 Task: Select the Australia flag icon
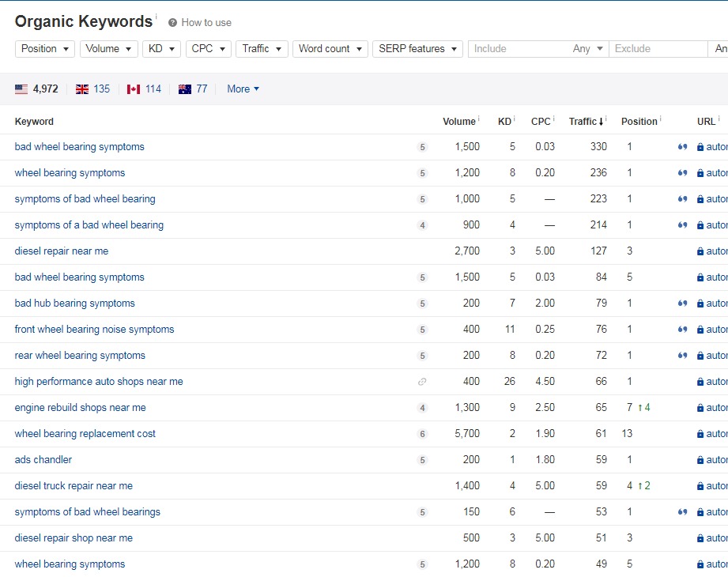click(185, 89)
